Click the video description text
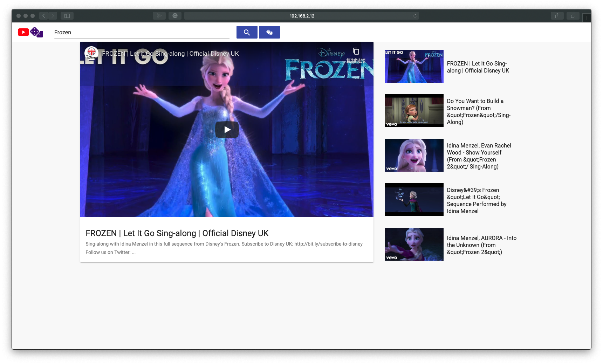 click(224, 248)
